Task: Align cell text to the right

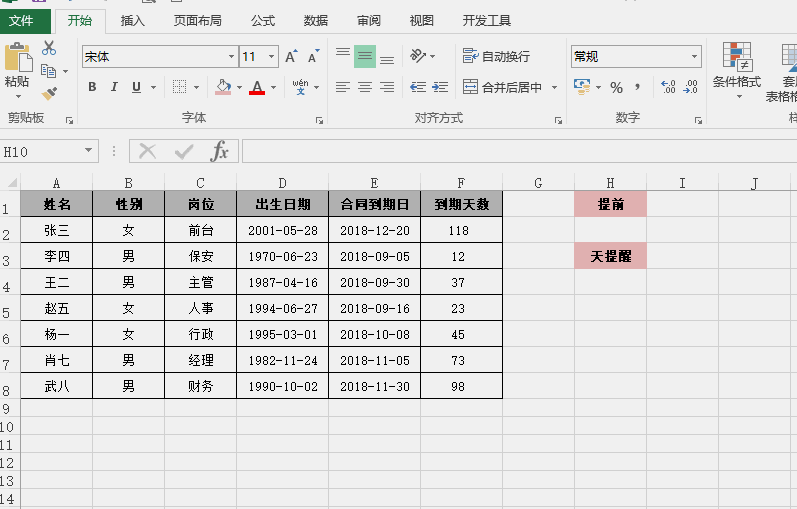Action: tap(387, 87)
